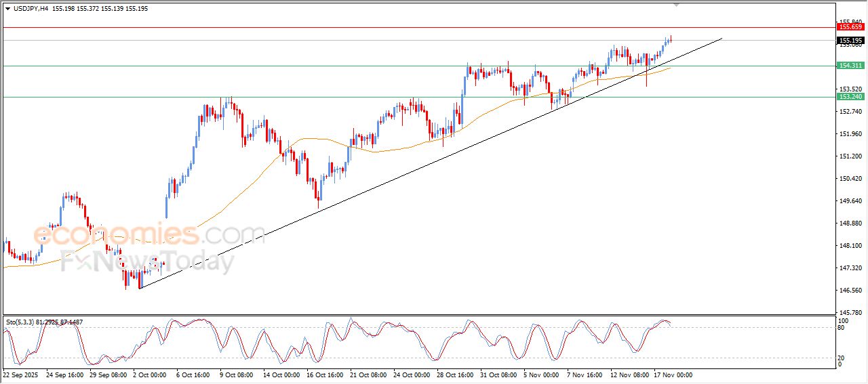868x384 pixels.
Task: Click the gray chart shift triangle marker
Action: tap(676, 5)
